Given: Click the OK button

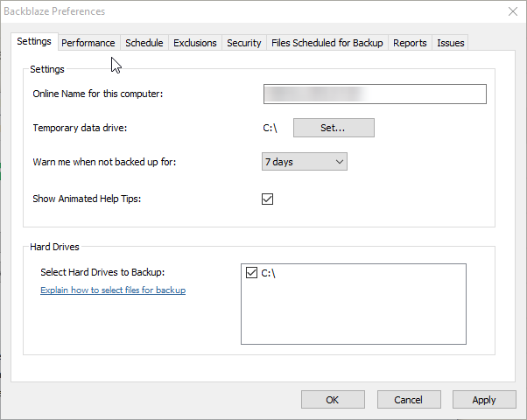Looking at the screenshot, I should click(x=333, y=400).
